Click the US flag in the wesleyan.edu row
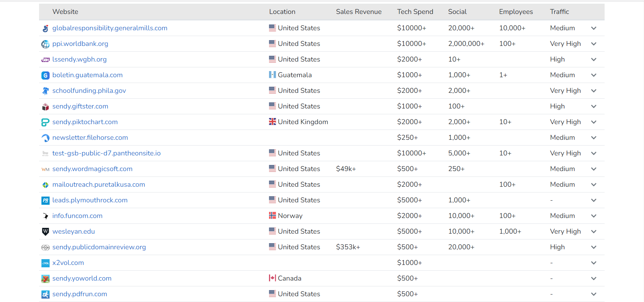 coord(272,231)
